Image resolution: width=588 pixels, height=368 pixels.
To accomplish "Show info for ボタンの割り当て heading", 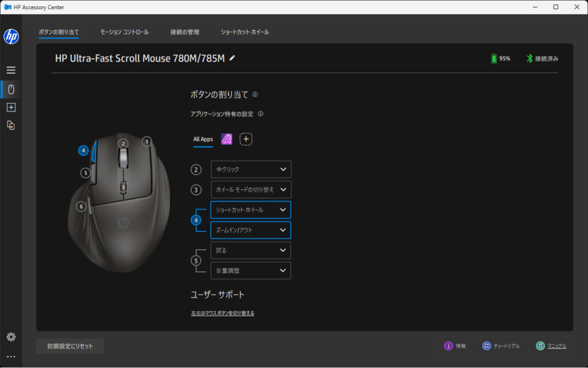I will [x=255, y=95].
